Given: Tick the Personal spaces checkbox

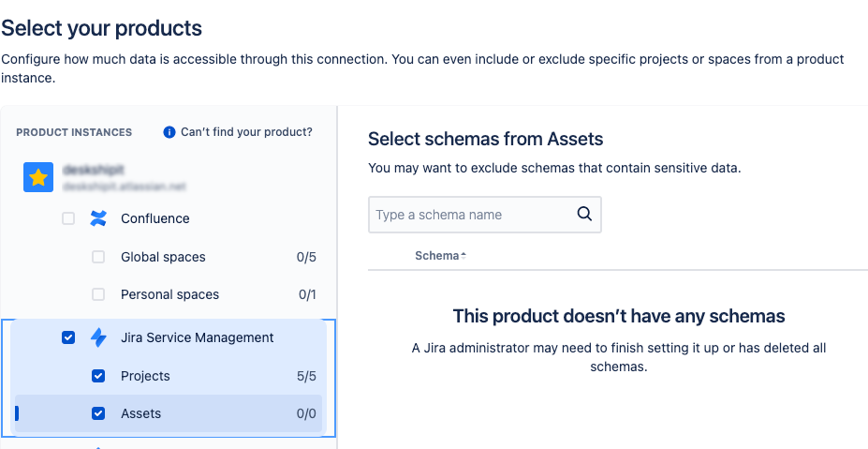Looking at the screenshot, I should click(98, 294).
